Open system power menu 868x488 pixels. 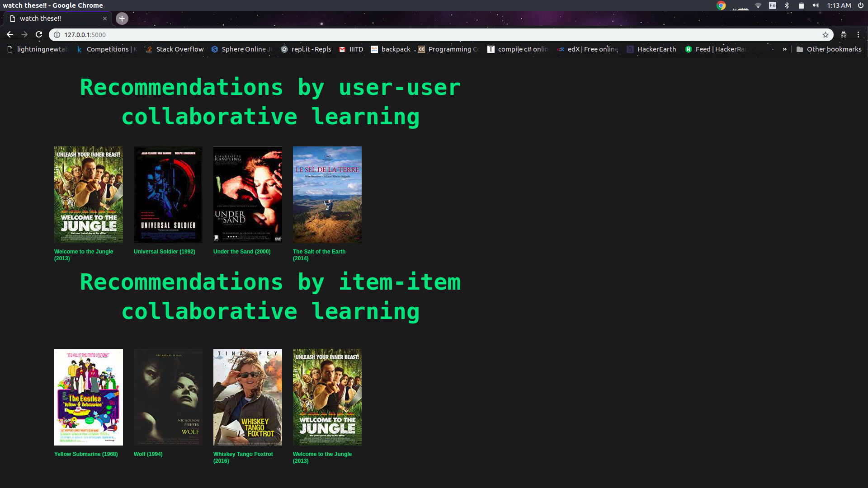click(x=861, y=5)
